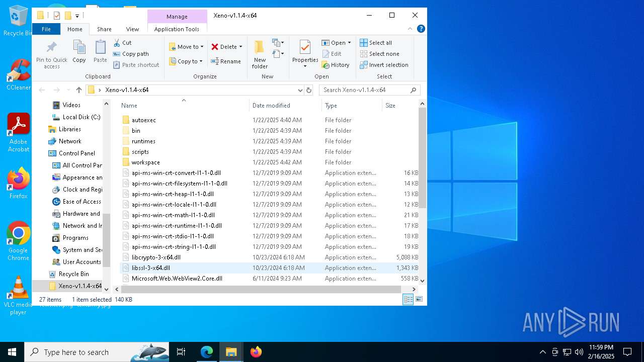The height and width of the screenshot is (362, 644).
Task: Select Local Disk (C:) in sidebar
Action: tap(81, 117)
